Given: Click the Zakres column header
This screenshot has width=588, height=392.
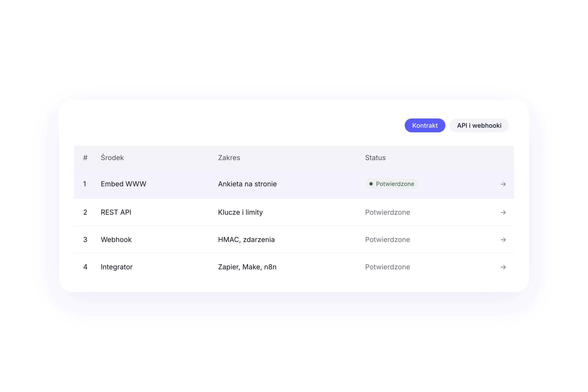Looking at the screenshot, I should (x=229, y=158).
